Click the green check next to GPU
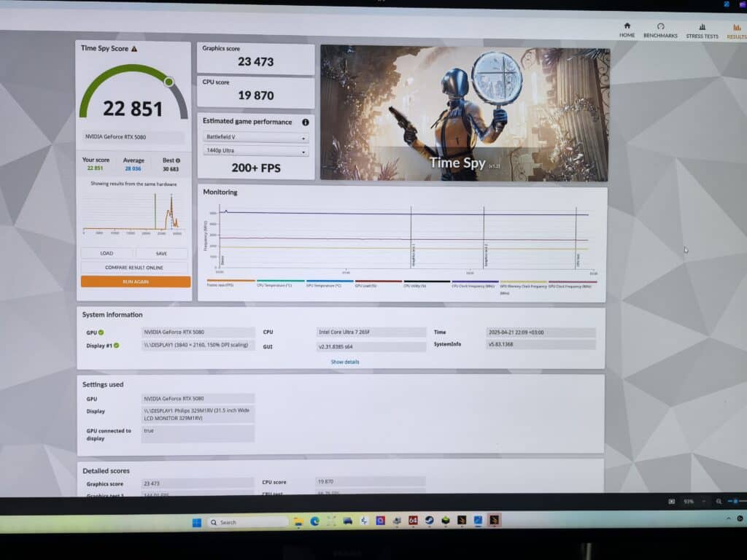The image size is (747, 560). 101,332
